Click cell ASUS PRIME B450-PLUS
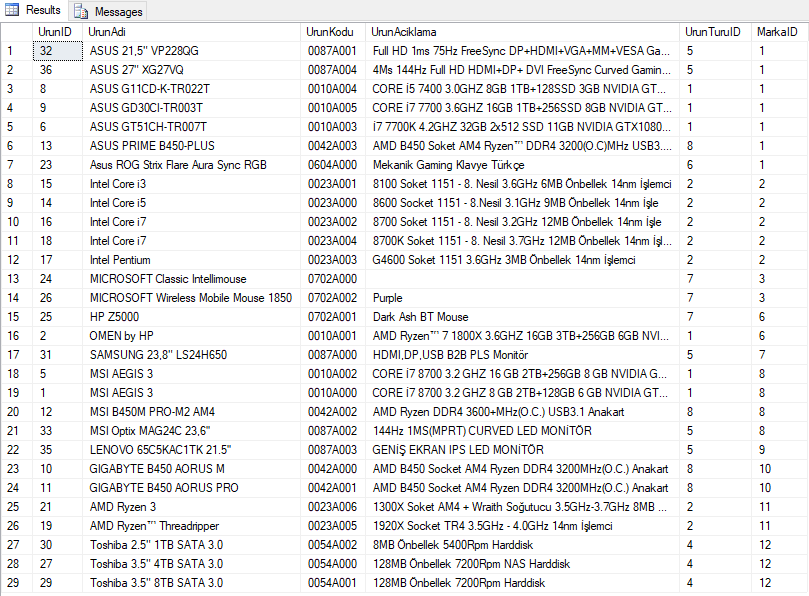 [x=191, y=146]
